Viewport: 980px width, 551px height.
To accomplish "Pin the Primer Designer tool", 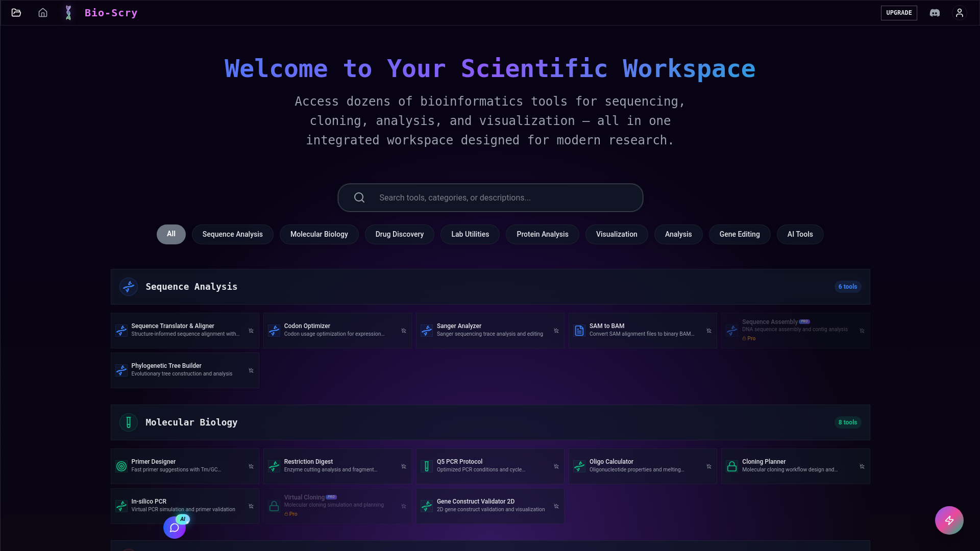I will tap(251, 466).
